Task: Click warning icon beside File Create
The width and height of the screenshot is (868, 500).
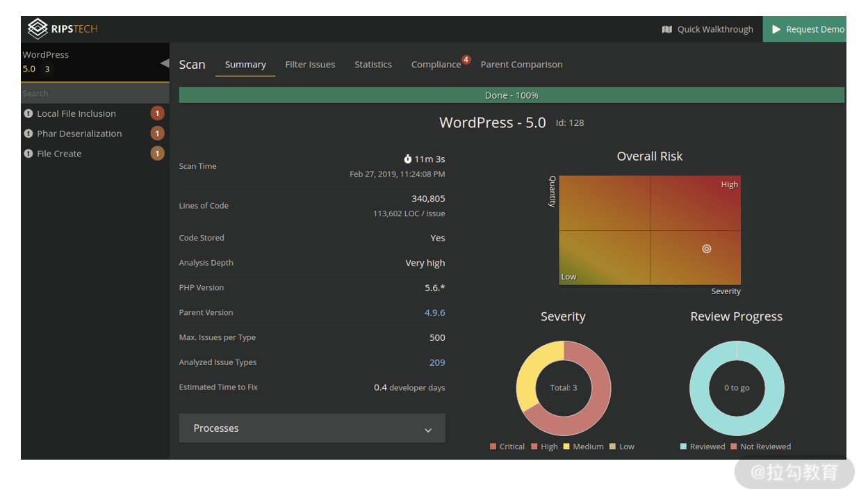Action: (28, 154)
